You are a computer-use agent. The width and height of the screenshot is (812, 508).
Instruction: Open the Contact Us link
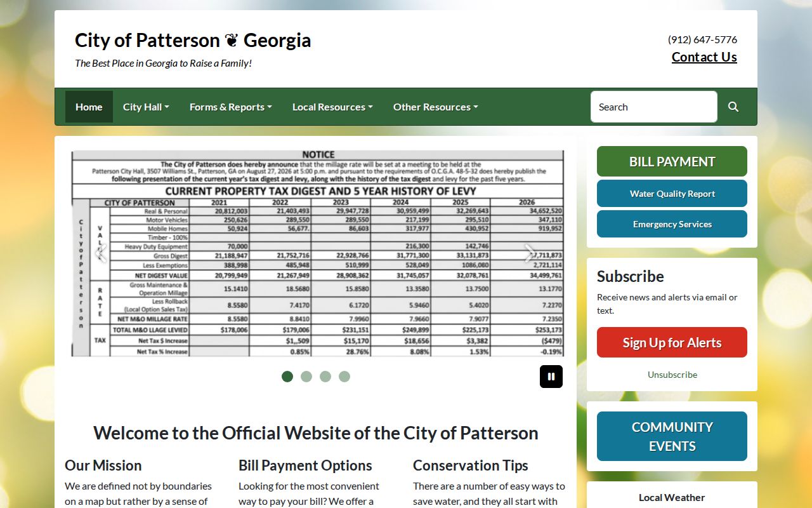point(704,57)
